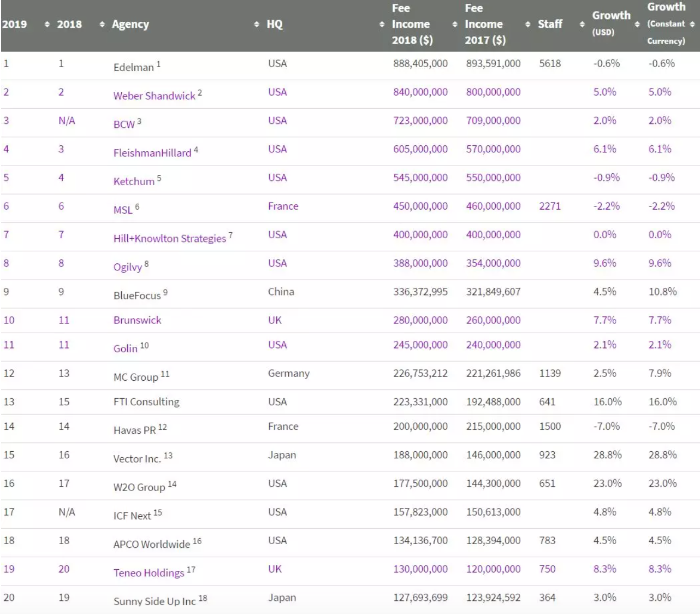Sort by Staff column arrows
This screenshot has width=700, height=614.
click(x=582, y=25)
